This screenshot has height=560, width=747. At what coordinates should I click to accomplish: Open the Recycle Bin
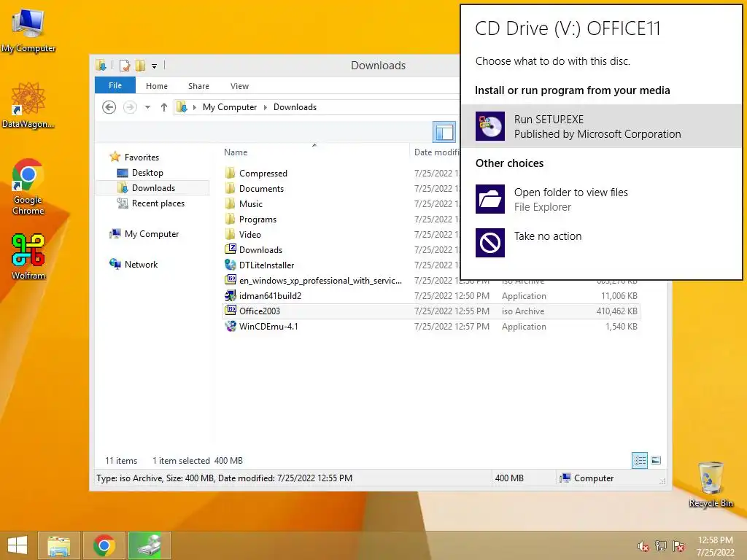coord(711,484)
